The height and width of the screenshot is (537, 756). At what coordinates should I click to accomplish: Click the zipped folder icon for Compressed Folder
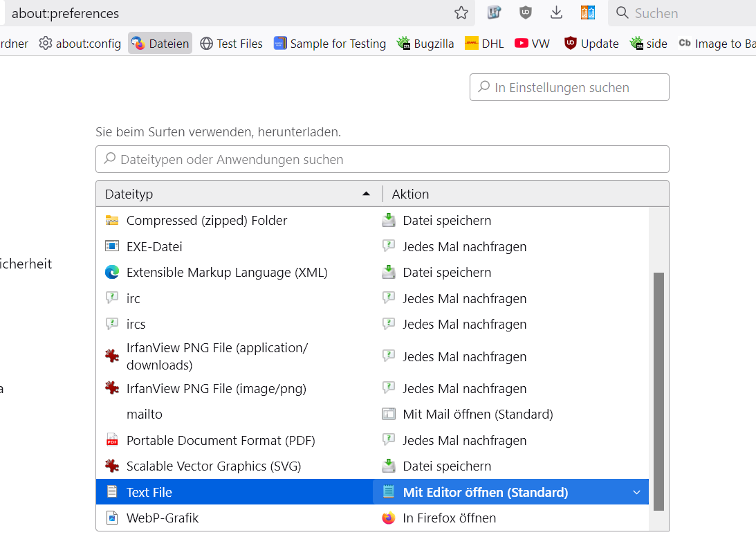(x=112, y=221)
